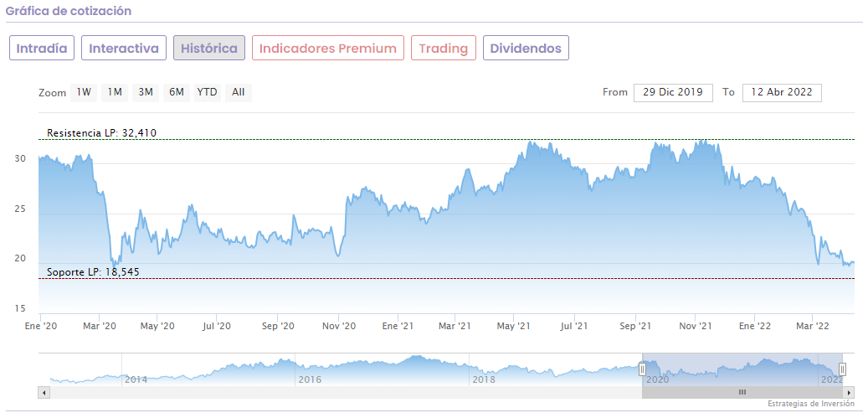
Task: Set zoom range to 1M
Action: tap(115, 92)
